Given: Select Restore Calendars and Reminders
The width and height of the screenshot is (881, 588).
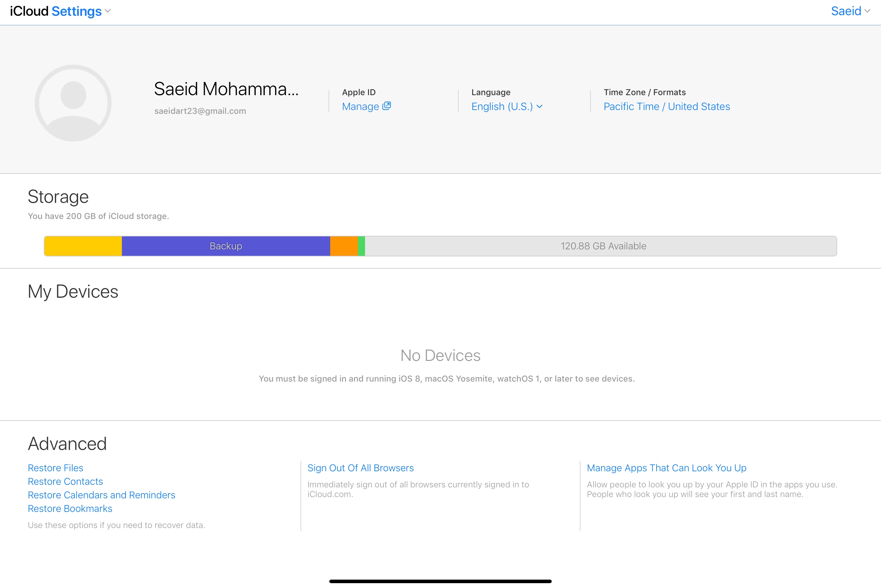Looking at the screenshot, I should coord(101,495).
